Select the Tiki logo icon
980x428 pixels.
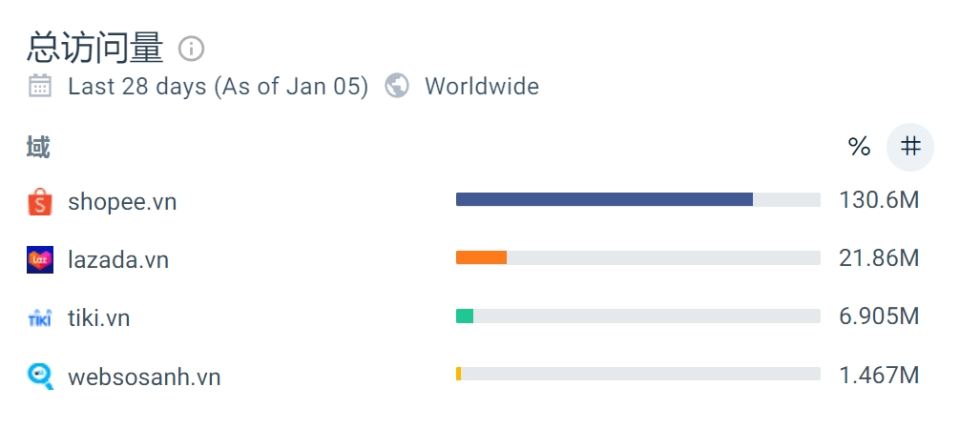tap(40, 318)
